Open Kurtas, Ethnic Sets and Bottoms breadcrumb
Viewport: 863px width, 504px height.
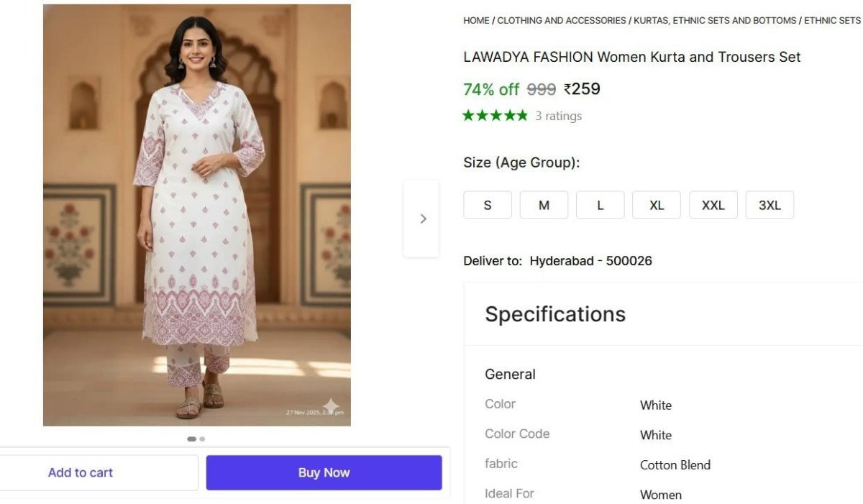click(715, 21)
